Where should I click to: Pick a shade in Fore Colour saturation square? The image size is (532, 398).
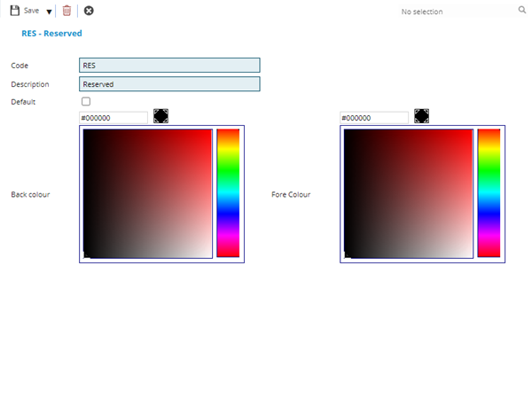pyautogui.click(x=408, y=193)
